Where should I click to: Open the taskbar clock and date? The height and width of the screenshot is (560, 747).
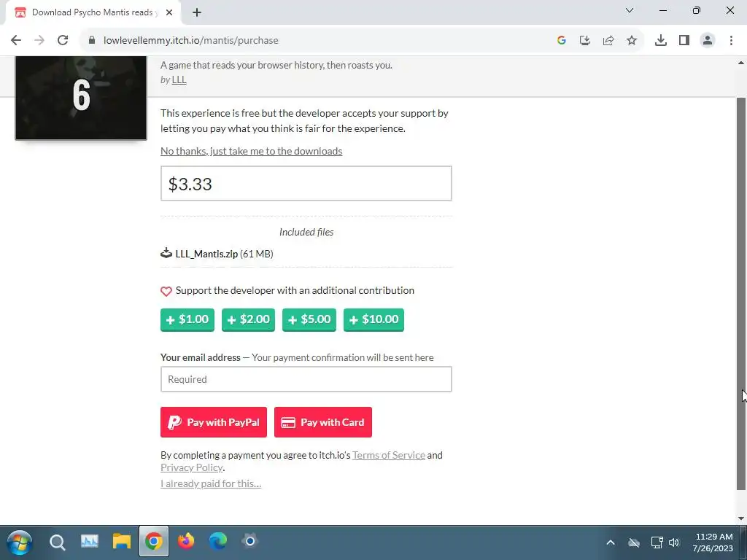tap(713, 542)
